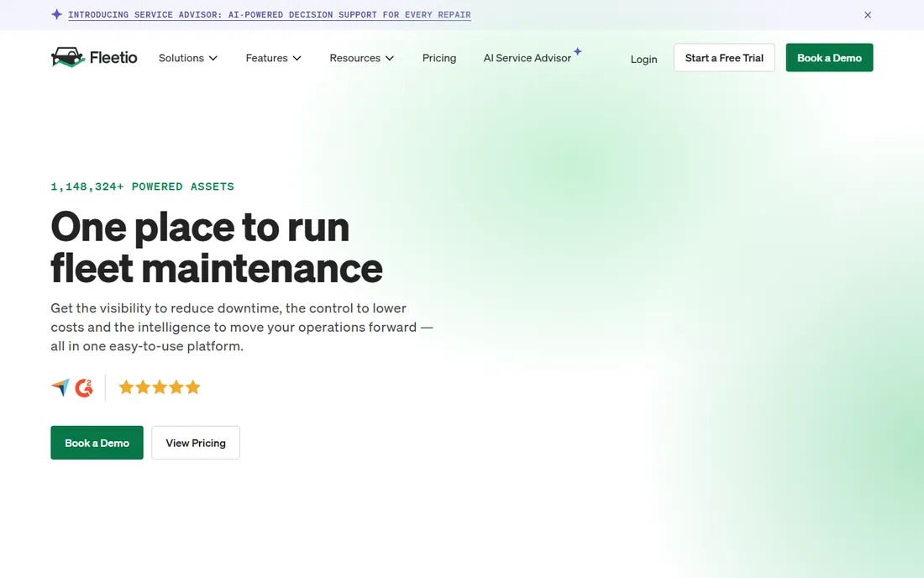Viewport: 924px width, 578px height.
Task: Expand the Solutions menu chevron
Action: pos(213,58)
